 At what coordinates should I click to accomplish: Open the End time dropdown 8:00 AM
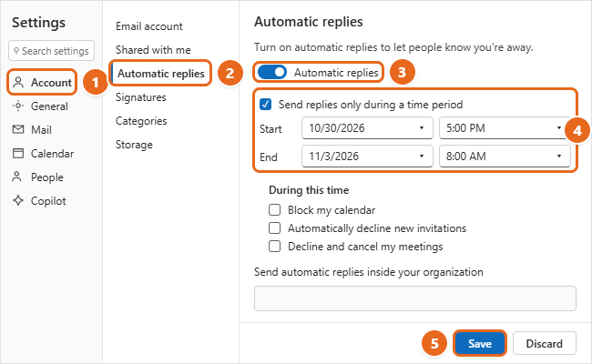[x=505, y=157]
